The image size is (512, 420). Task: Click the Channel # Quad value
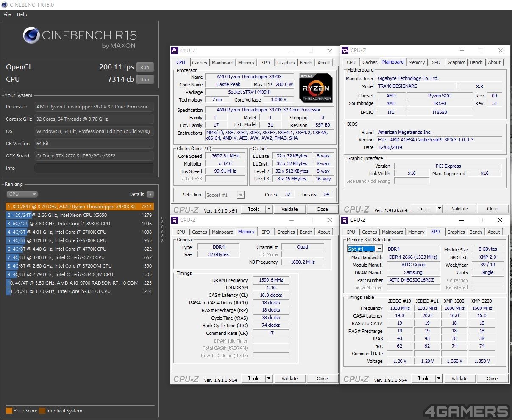point(303,247)
